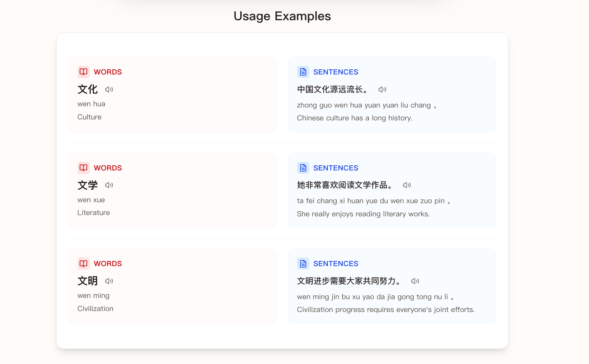Image resolution: width=589 pixels, height=364 pixels.
Task: Click the book icon in the 文学 card
Action: (x=83, y=168)
